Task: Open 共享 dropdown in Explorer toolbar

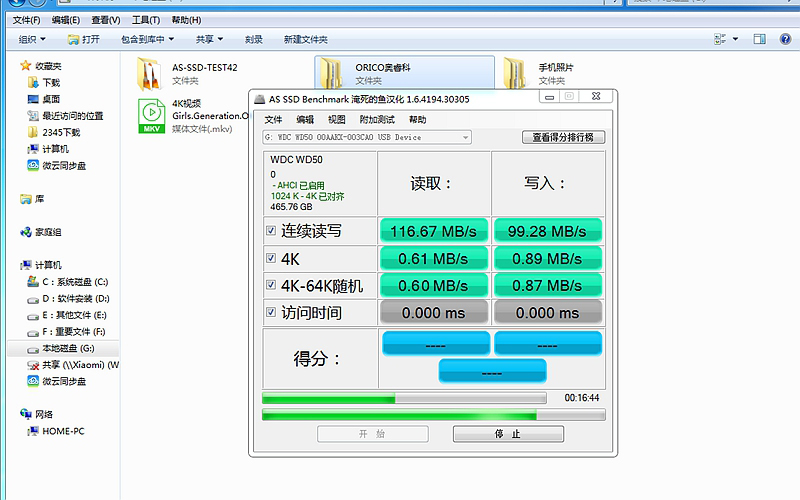Action: coord(210,39)
